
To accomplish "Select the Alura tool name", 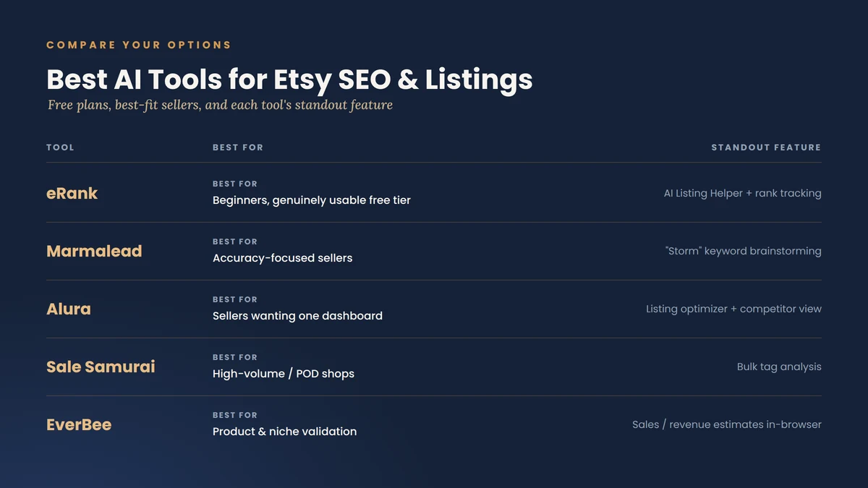I will (x=69, y=309).
